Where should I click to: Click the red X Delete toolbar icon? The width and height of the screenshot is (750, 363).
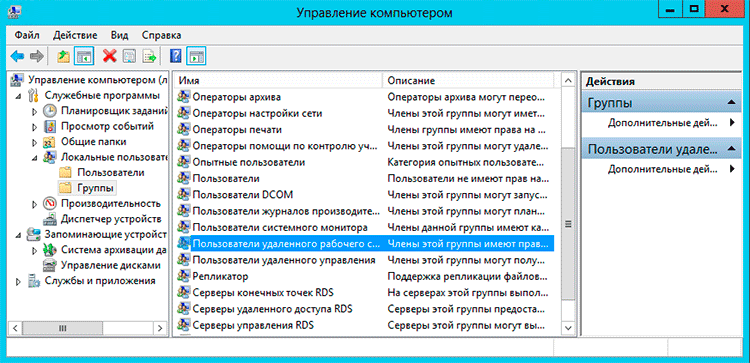tap(110, 56)
